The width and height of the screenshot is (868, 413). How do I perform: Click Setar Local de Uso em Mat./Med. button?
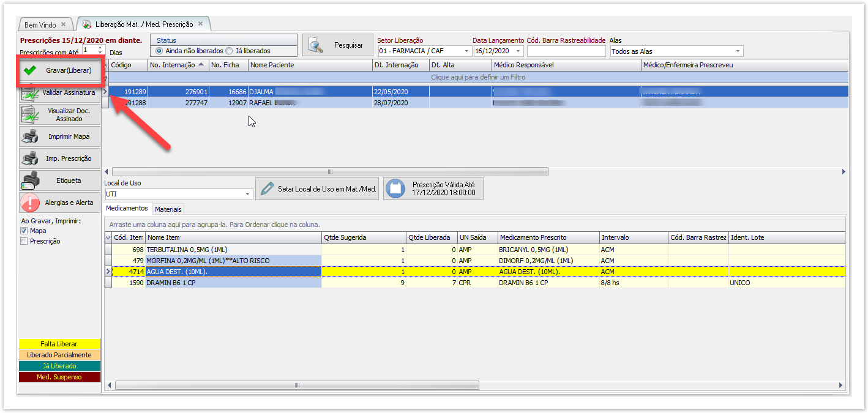point(317,189)
